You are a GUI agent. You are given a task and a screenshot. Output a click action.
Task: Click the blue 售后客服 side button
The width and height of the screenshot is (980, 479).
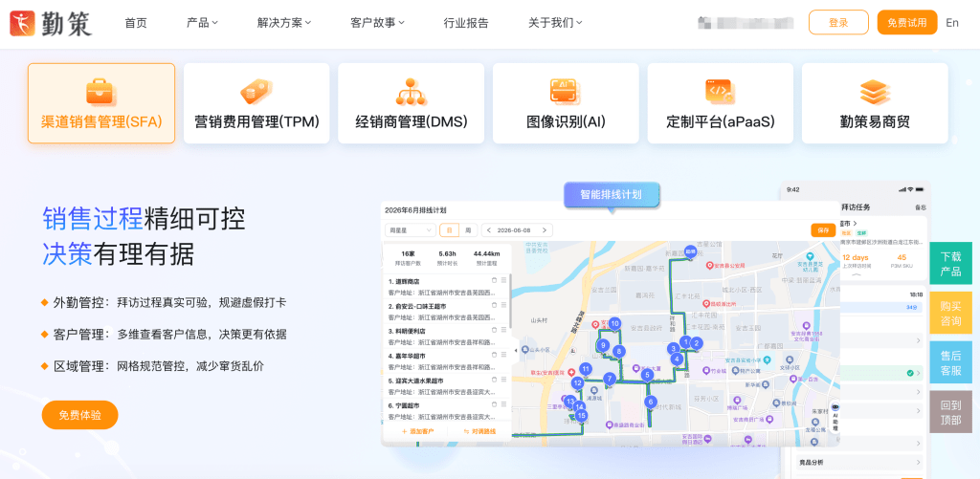coord(950,362)
